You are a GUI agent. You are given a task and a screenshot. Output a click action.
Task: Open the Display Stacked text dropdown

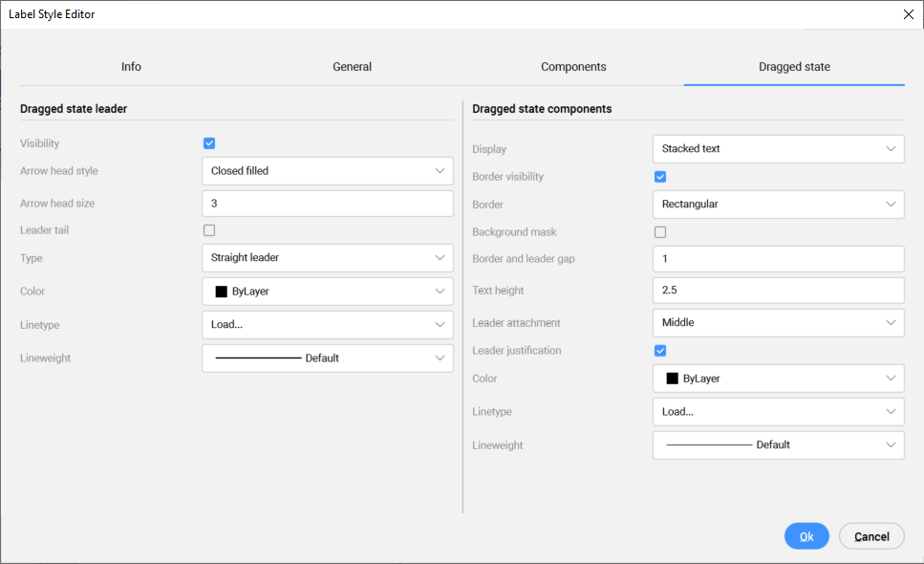[778, 149]
